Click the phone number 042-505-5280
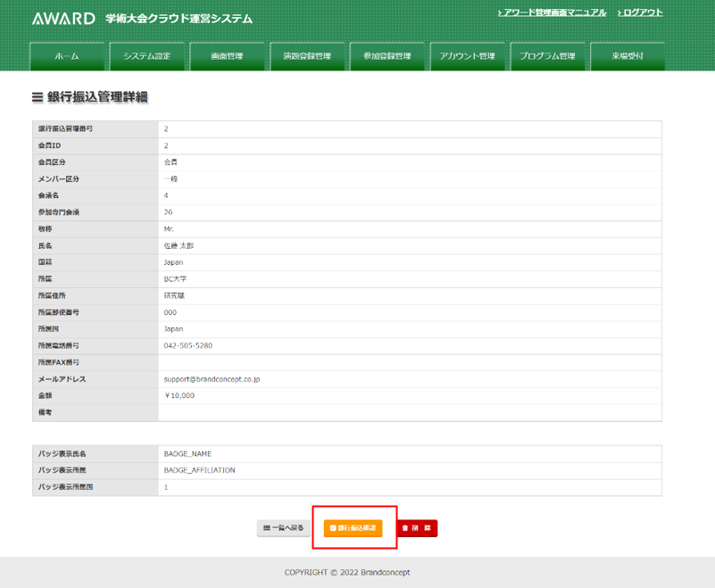The height and width of the screenshot is (588, 715). point(187,345)
